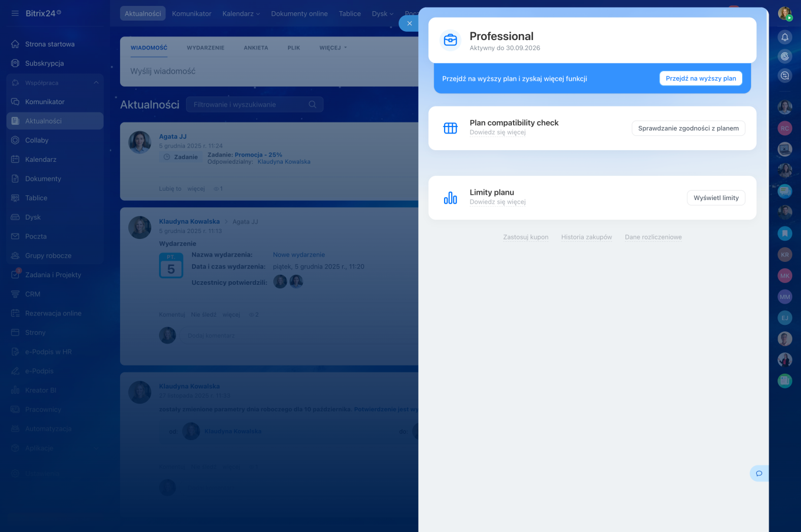Screen dimensions: 801x532
Task: Open Zadania i Projekty in sidebar
Action: 53,275
